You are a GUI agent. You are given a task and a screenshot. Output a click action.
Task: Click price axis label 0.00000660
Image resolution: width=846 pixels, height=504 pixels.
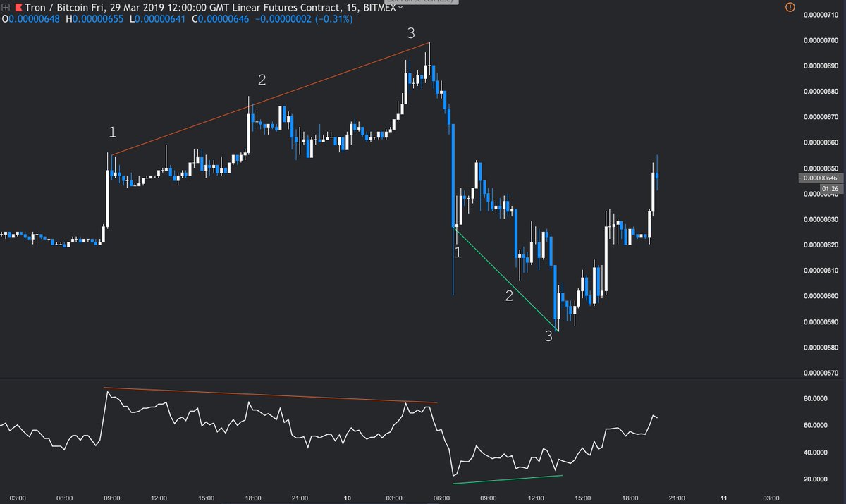pos(823,142)
